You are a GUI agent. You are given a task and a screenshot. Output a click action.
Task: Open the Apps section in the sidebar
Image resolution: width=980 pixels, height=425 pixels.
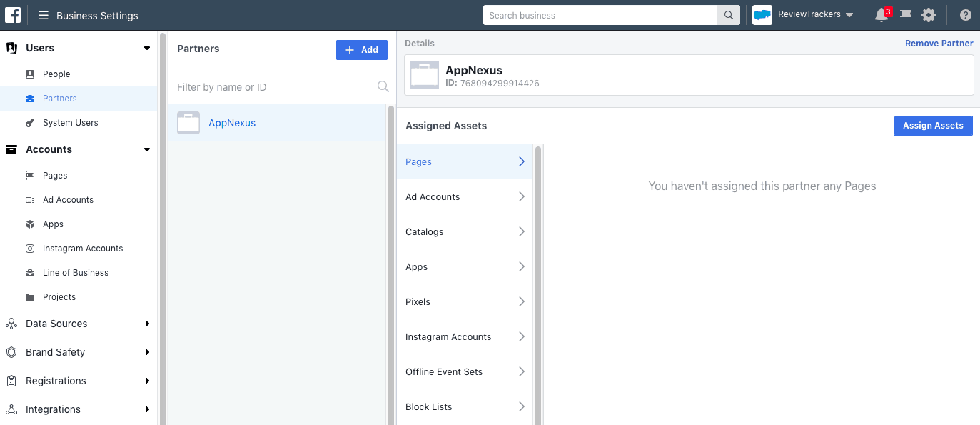click(54, 224)
